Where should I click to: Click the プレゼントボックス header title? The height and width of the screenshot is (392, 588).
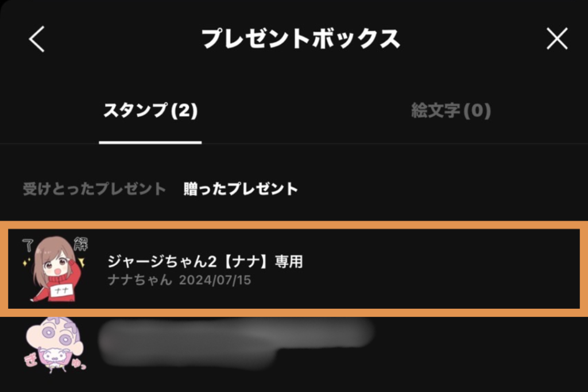tap(301, 38)
